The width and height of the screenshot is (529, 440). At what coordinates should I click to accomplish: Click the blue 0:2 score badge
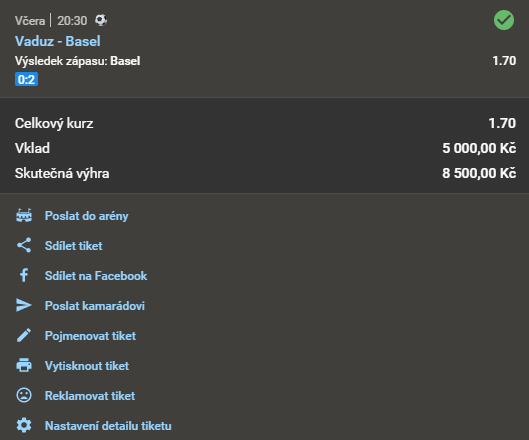click(x=26, y=80)
